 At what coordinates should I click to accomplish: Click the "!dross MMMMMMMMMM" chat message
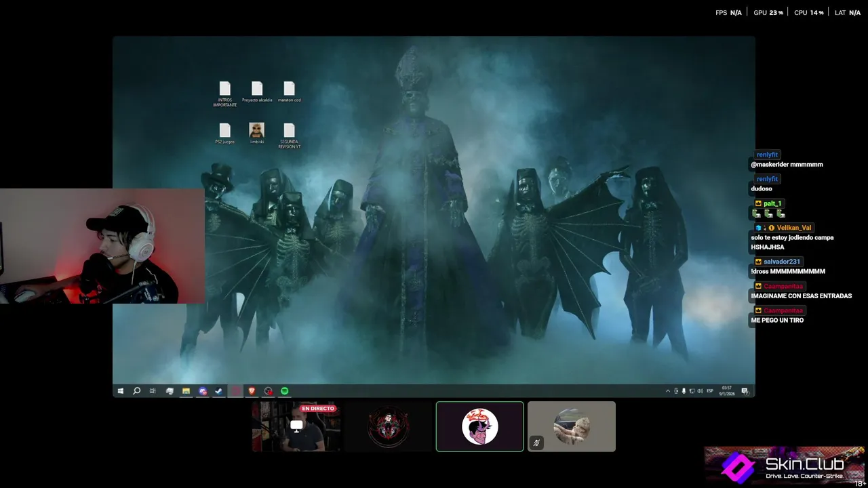788,271
